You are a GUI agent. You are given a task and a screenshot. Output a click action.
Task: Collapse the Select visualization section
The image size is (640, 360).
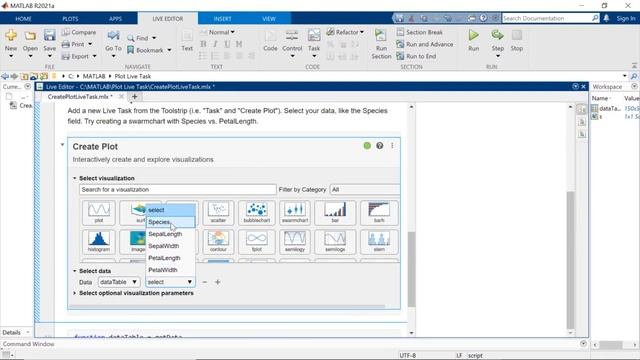pos(75,178)
